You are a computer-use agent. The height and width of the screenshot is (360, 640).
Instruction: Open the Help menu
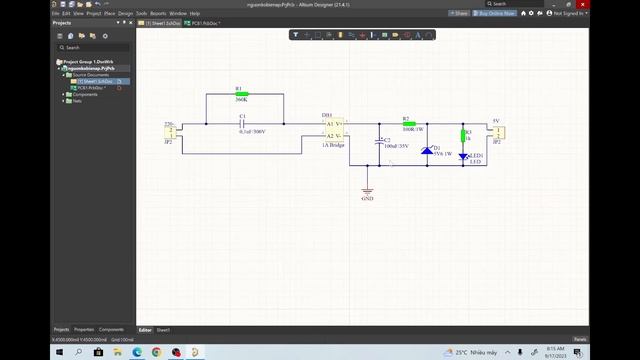coord(195,13)
